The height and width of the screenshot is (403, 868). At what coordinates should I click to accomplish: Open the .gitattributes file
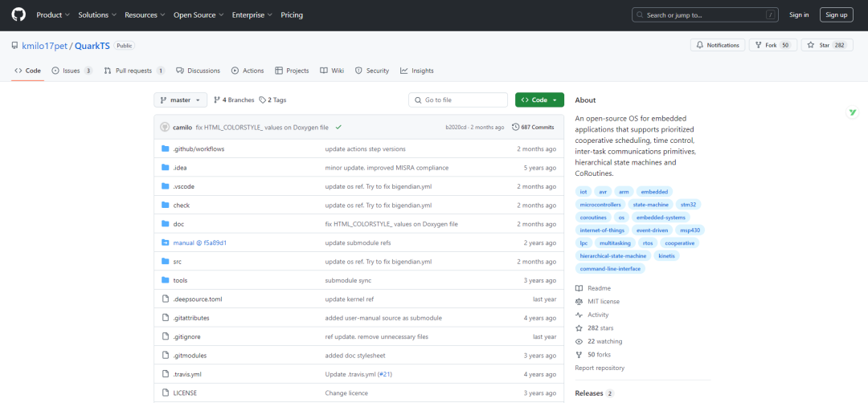[191, 318]
